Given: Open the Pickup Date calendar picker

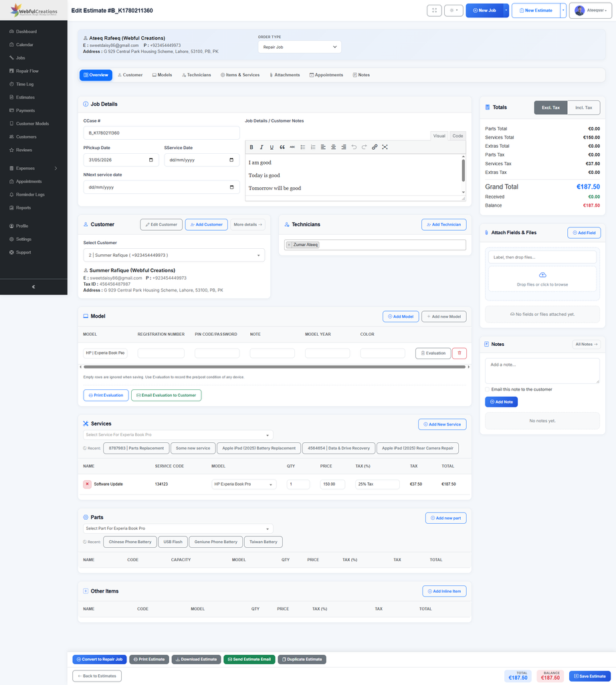Looking at the screenshot, I should tap(150, 160).
